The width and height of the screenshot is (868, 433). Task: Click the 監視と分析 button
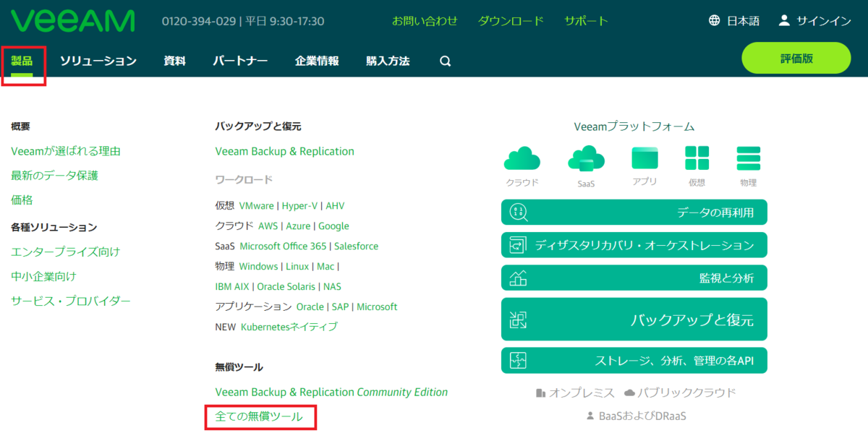pyautogui.click(x=634, y=278)
